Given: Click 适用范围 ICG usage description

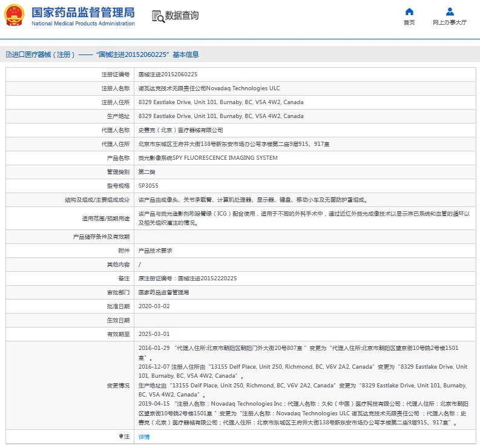Looking at the screenshot, I should (304, 218).
